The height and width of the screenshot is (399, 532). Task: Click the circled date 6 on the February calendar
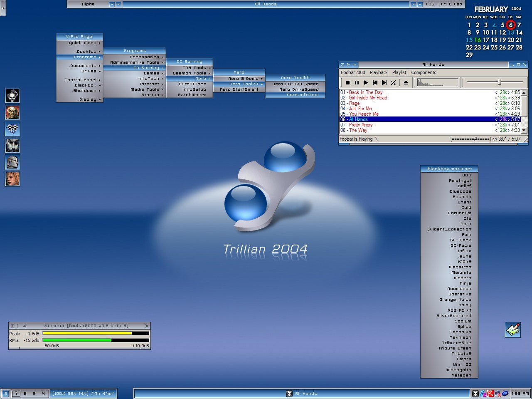point(510,25)
